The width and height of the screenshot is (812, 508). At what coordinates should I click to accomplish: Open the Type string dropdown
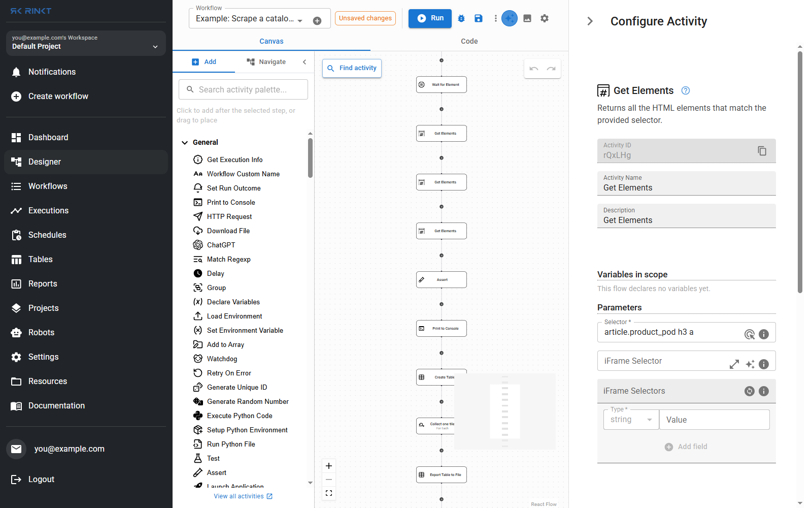pyautogui.click(x=631, y=420)
